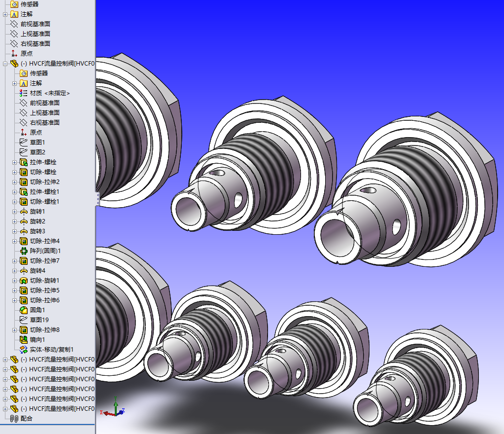This screenshot has width=504, height=434.
Task: Select the assembly-level 上视基准面 label
Action: coord(35,34)
